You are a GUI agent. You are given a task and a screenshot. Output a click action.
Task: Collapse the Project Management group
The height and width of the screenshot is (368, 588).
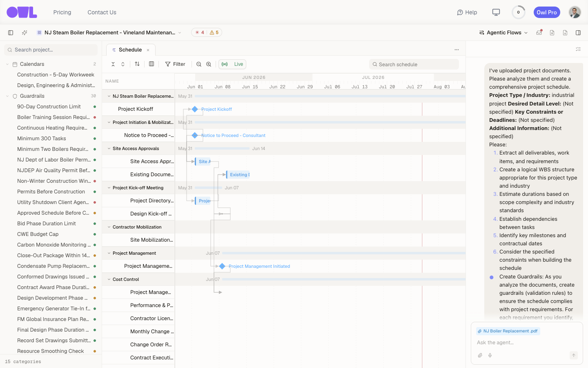point(109,253)
